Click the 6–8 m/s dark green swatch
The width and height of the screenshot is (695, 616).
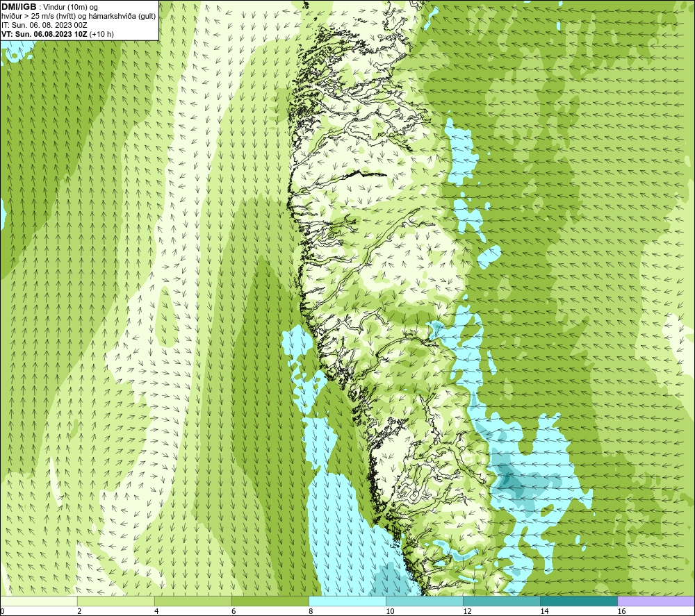(270, 601)
